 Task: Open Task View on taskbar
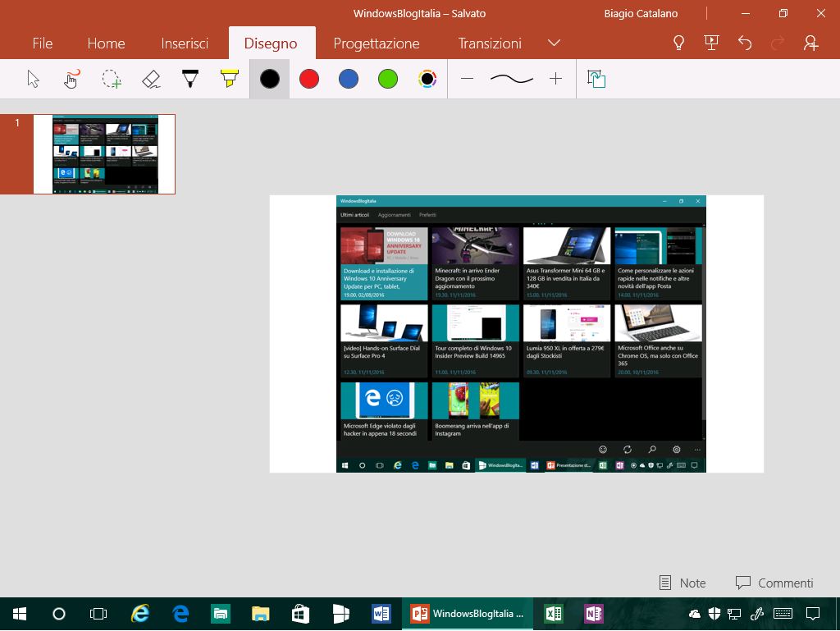[x=98, y=614]
